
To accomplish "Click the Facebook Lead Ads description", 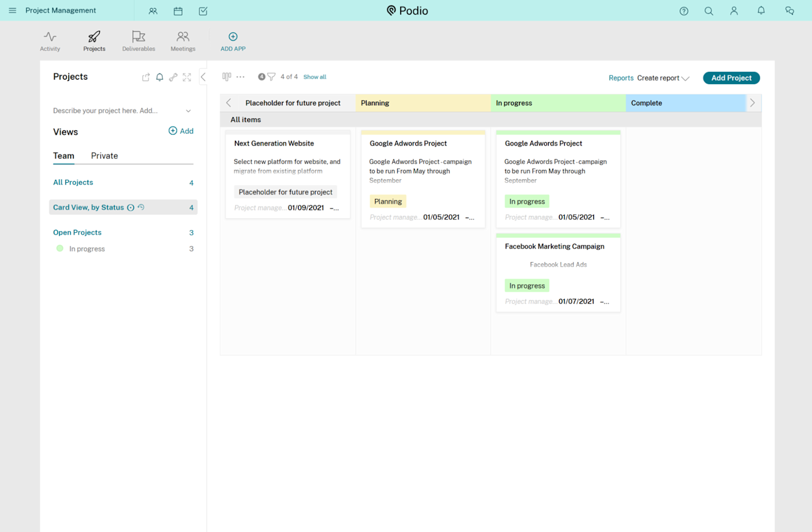I will tap(558, 265).
